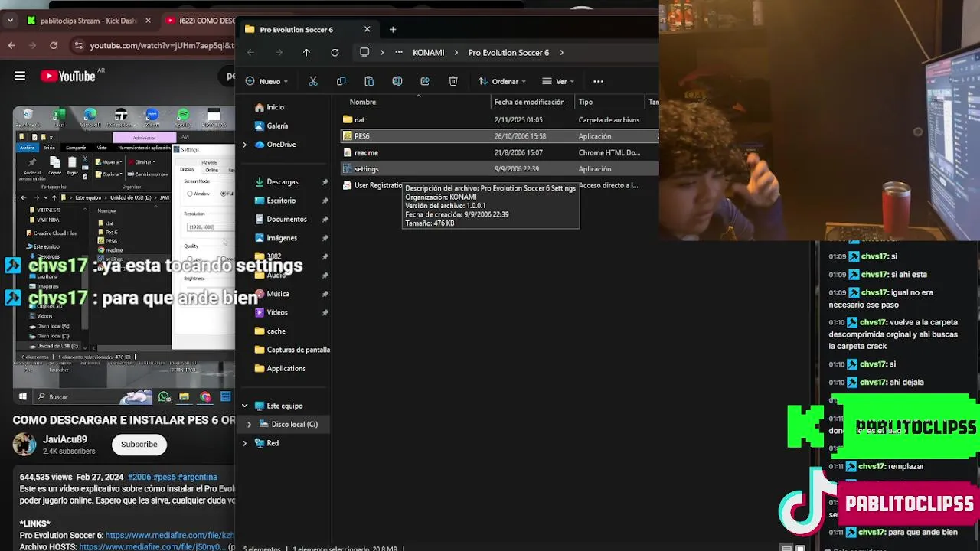The image size is (980, 551).
Task: Open Vídeos in quick access
Action: pyautogui.click(x=276, y=312)
